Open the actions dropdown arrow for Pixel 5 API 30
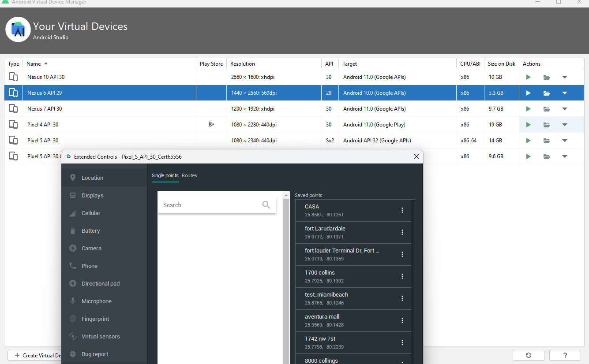589x364 pixels. 565,141
